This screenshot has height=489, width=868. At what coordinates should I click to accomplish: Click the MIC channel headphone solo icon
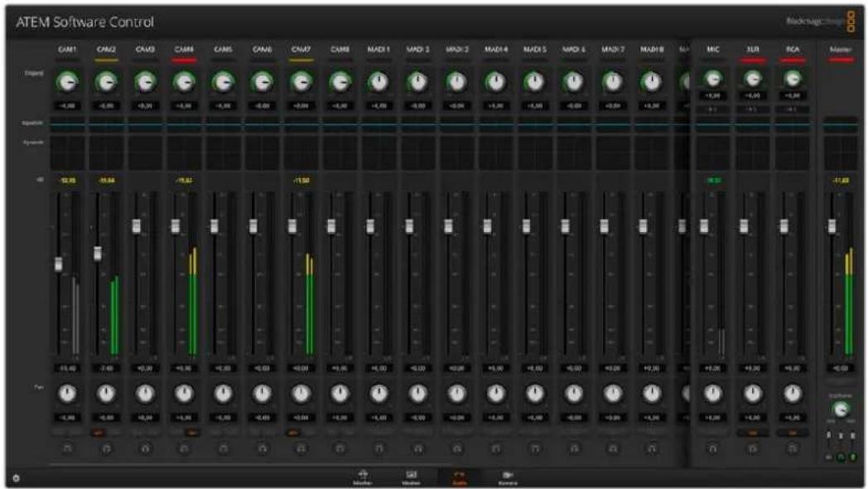713,448
